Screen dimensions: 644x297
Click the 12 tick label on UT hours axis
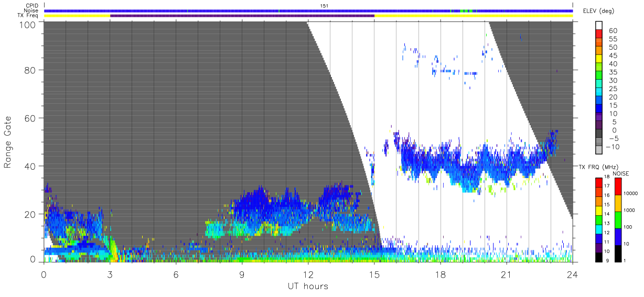[x=308, y=274]
